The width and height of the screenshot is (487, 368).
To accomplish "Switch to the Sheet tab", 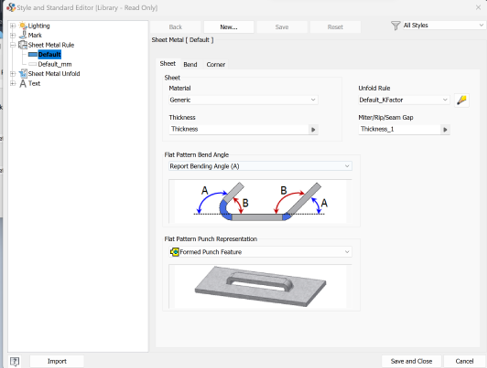I will coord(167,63).
